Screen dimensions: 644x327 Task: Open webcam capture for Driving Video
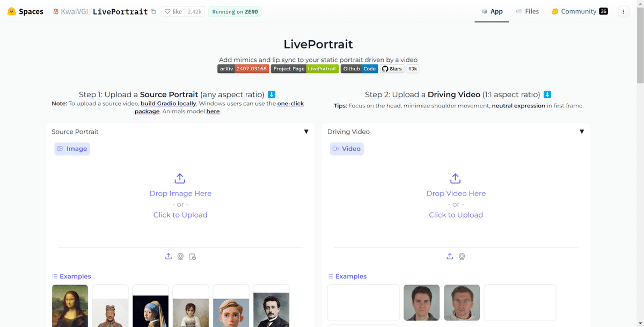pos(462,256)
